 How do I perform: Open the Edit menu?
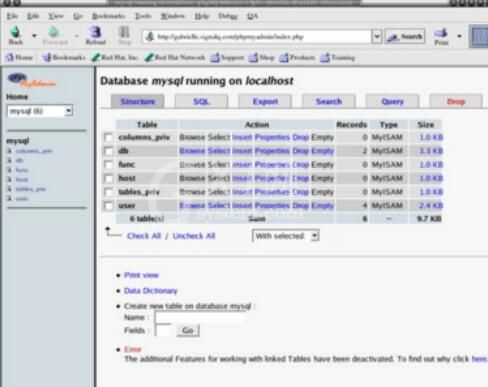(x=33, y=16)
